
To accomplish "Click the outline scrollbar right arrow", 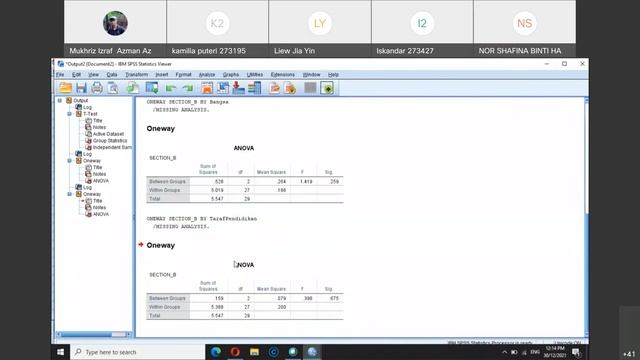I will 129,334.
